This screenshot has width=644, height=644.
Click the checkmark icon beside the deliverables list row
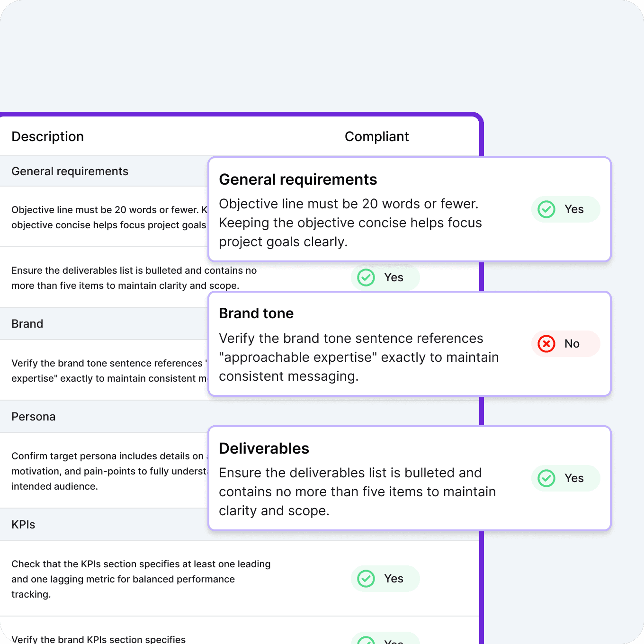[365, 277]
